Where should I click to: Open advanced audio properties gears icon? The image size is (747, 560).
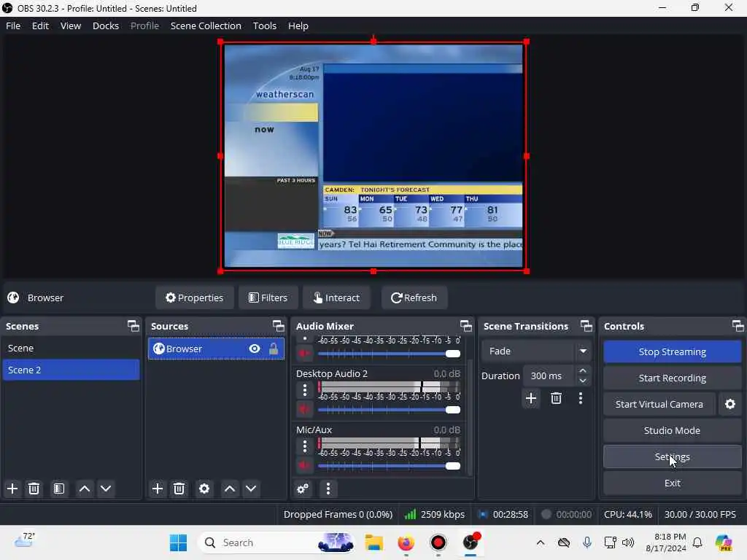click(x=303, y=489)
